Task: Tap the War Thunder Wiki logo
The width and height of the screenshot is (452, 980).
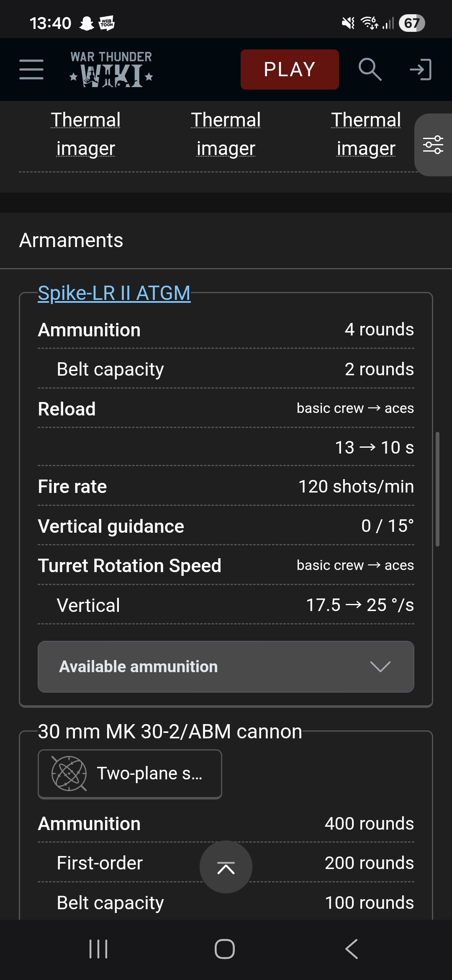Action: click(111, 70)
